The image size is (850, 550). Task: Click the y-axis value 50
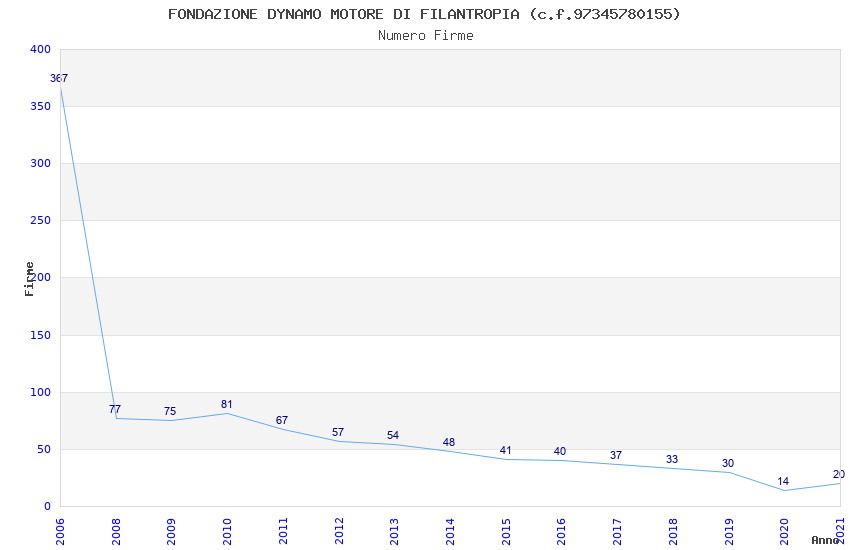[44, 449]
